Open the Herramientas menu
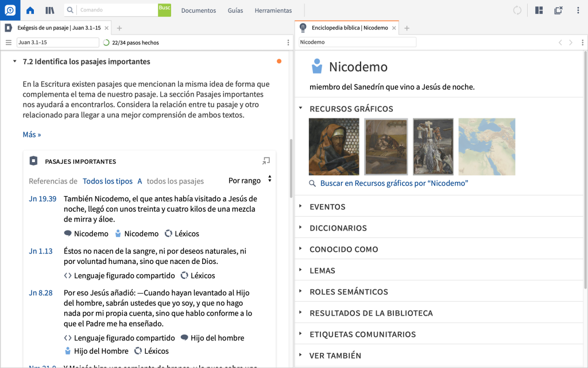Viewport: 588px width, 368px height. click(273, 10)
